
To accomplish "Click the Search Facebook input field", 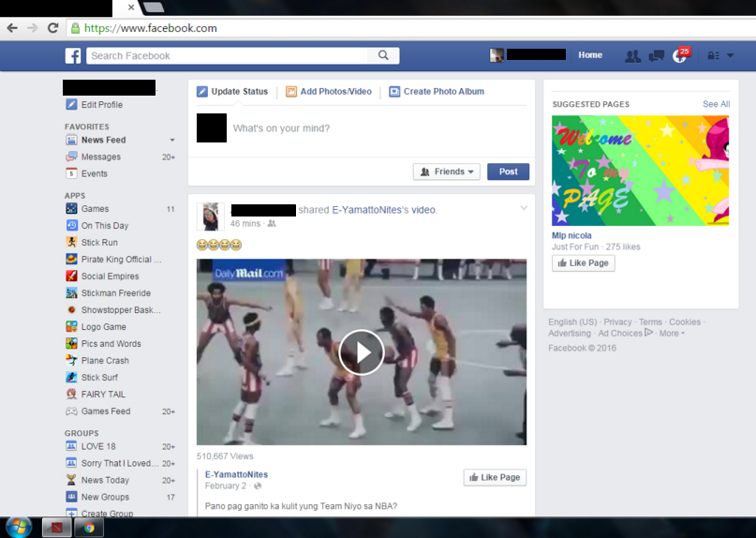I will [x=227, y=56].
